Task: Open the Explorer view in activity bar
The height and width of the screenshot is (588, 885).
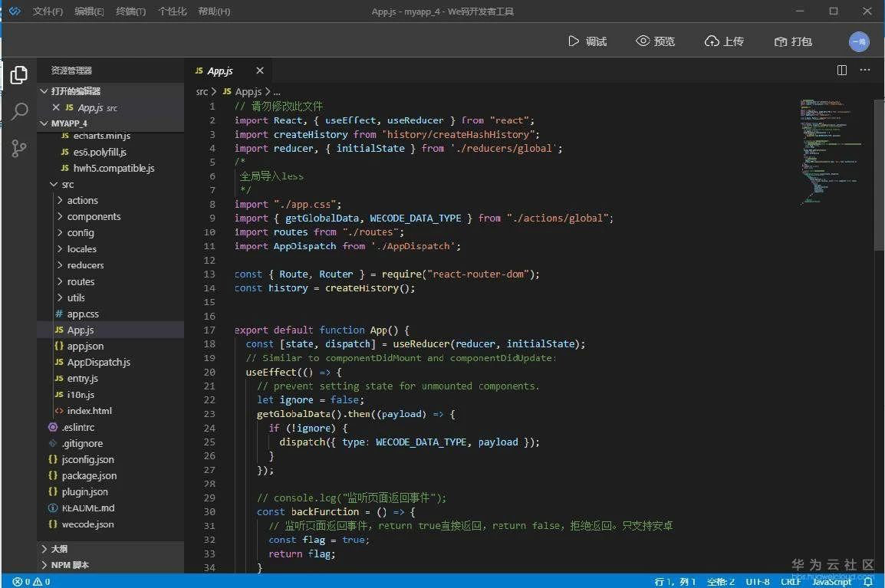Action: 18,74
